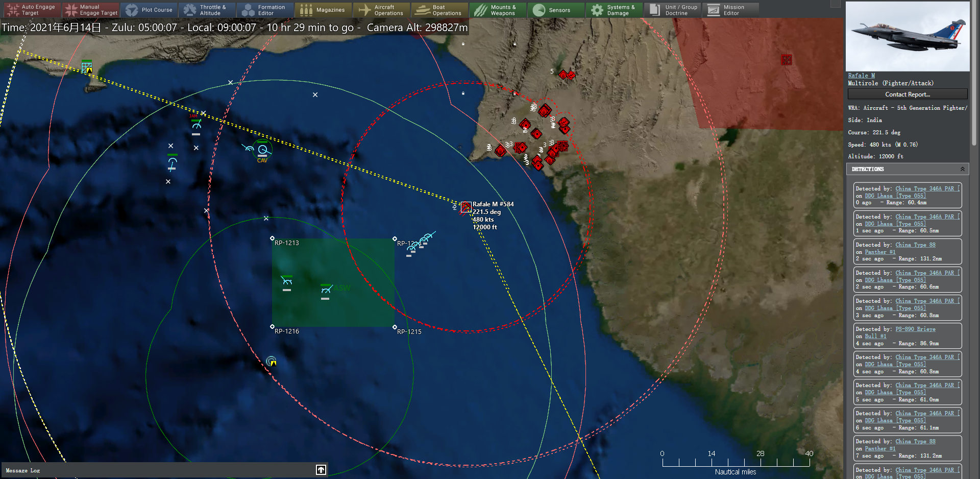Open the Bull #1 unit link

(875, 337)
